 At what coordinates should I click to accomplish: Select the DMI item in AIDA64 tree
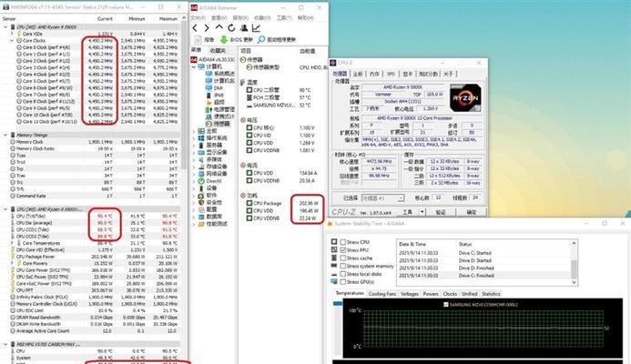215,87
